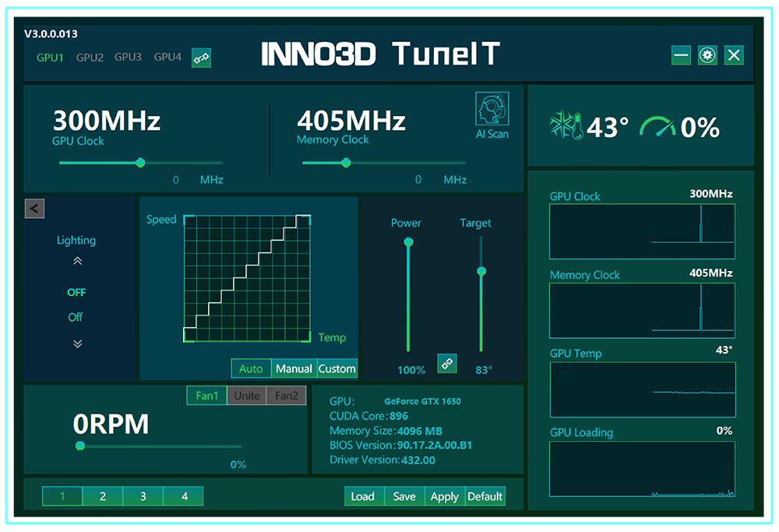
Task: Click the 0% fan speed value
Action: pyautogui.click(x=238, y=464)
